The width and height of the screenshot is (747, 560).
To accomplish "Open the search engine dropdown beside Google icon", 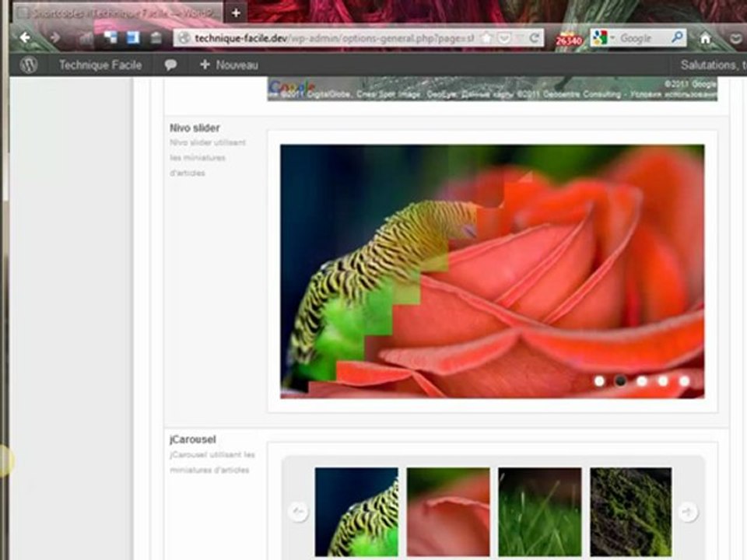I will (x=612, y=38).
